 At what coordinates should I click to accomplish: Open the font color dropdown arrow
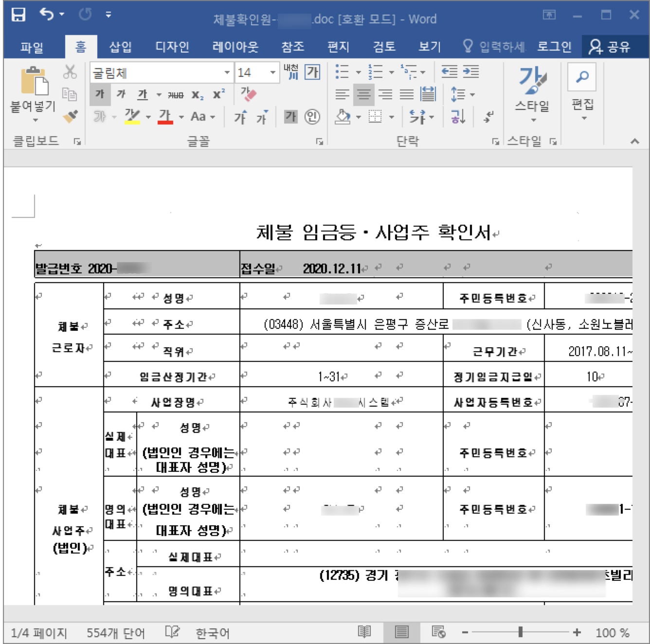tap(181, 117)
